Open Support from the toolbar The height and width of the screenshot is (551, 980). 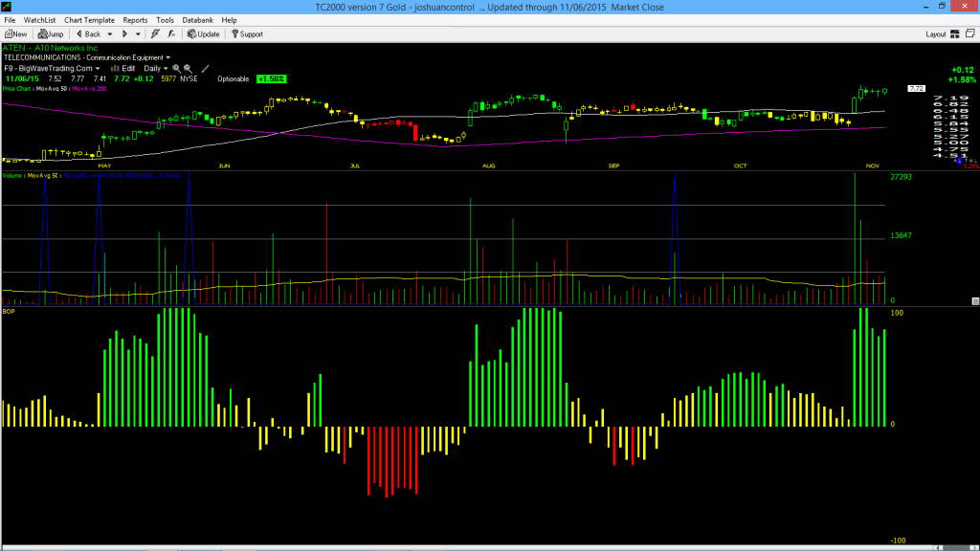247,34
